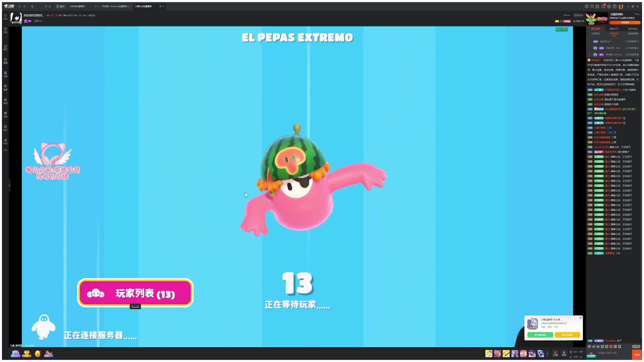Open the clipboard tasks icon in the title bar

click(614, 6)
